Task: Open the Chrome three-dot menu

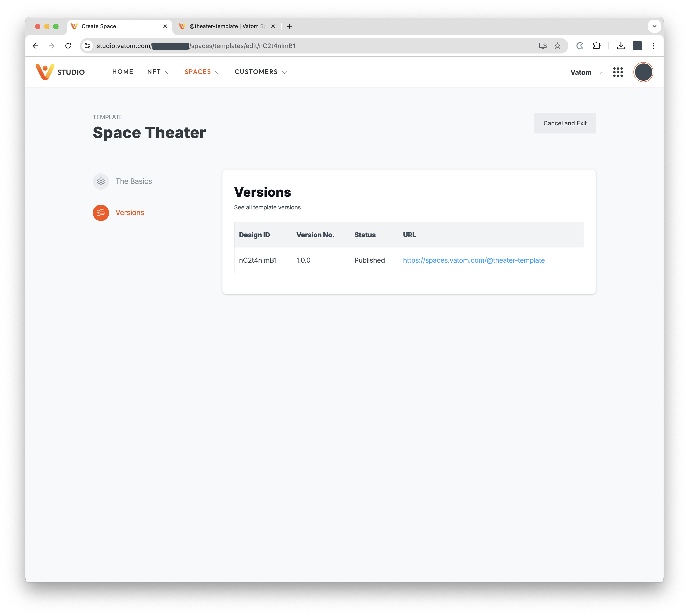Action: click(653, 46)
